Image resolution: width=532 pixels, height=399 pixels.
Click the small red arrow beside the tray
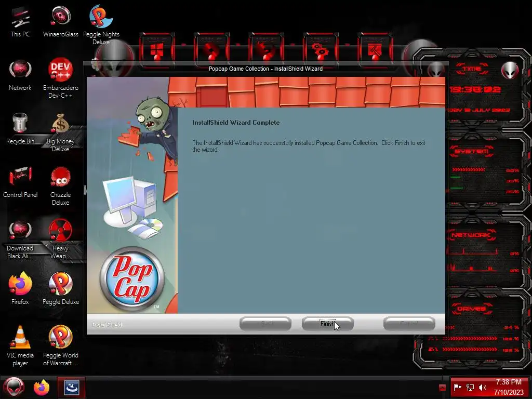coord(442,388)
